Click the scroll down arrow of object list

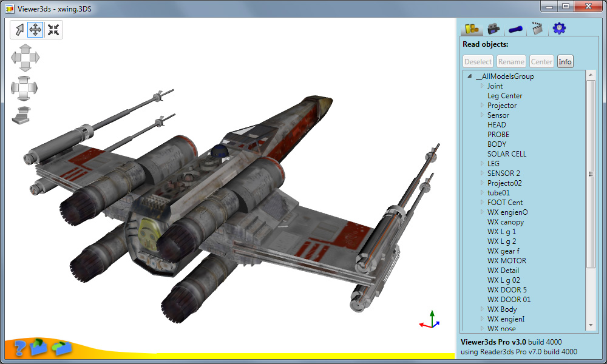tap(591, 325)
